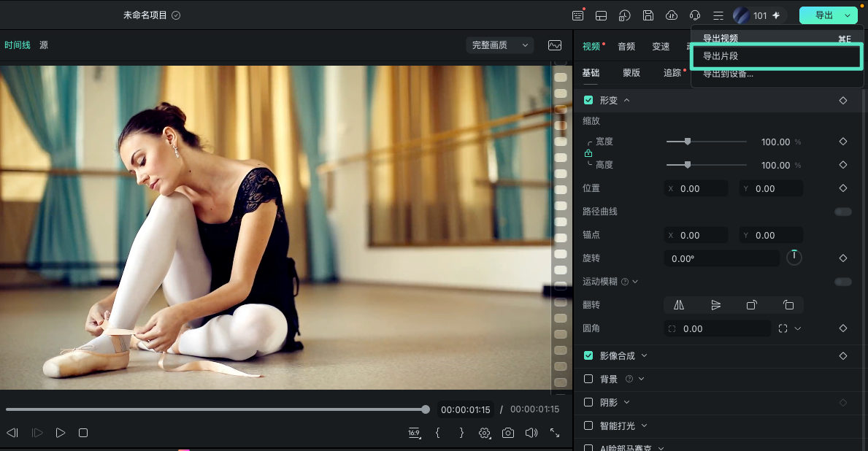
Task: Uncheck the 影像合成 checkbox
Action: (x=588, y=355)
